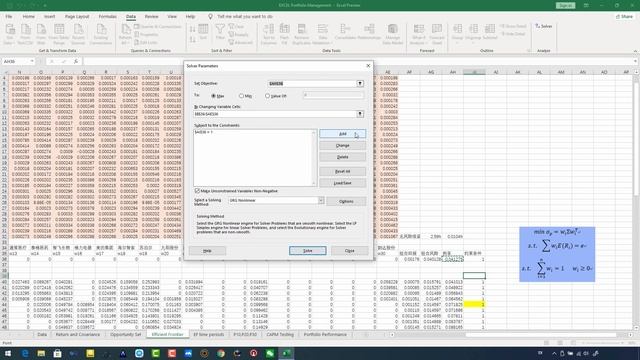This screenshot has height=360, width=640.
Task: Open the File menu tab
Action: tap(9, 17)
